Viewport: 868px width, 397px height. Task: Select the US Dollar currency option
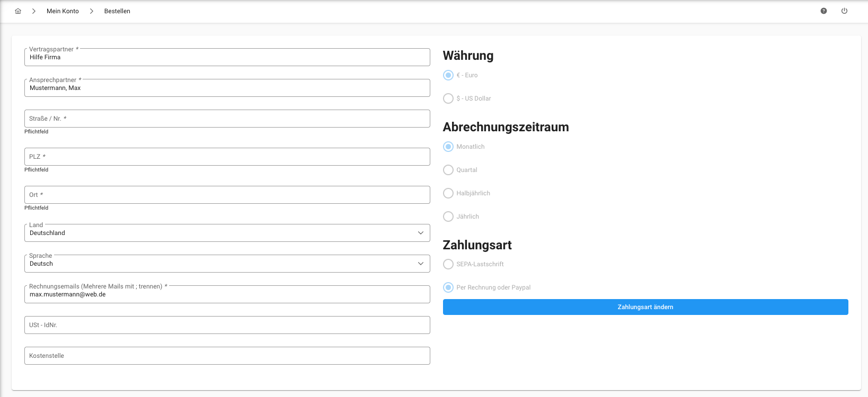[x=448, y=98]
